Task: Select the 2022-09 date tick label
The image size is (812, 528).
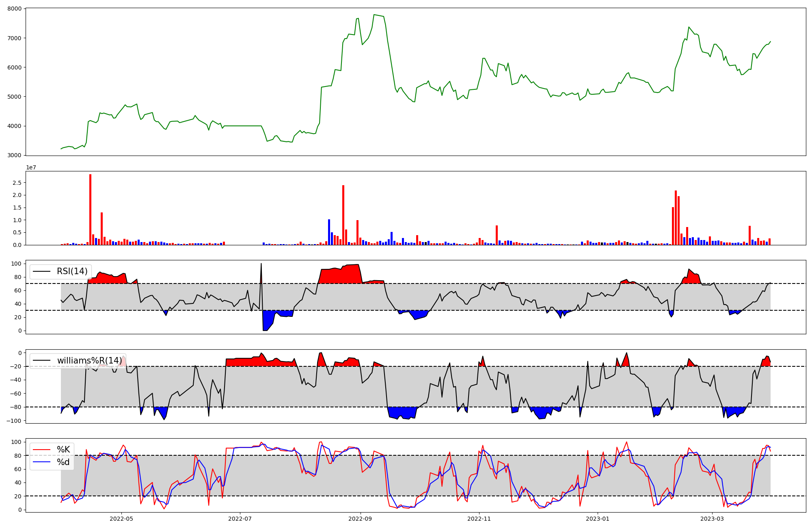Action: (x=361, y=519)
